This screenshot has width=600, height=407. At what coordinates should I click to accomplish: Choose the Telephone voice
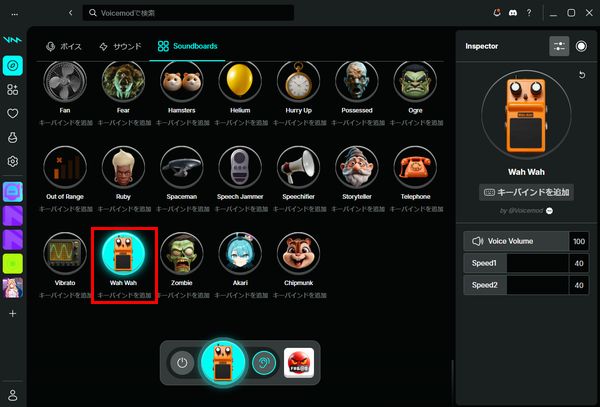pos(415,168)
